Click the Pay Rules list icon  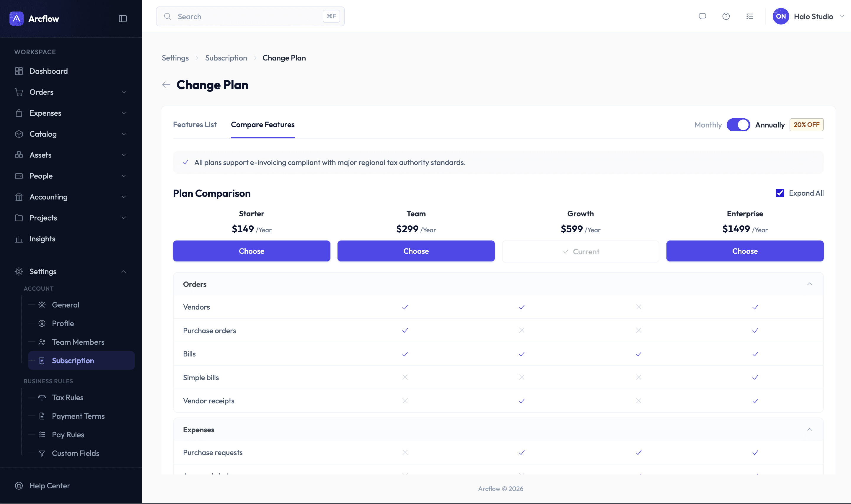(42, 434)
